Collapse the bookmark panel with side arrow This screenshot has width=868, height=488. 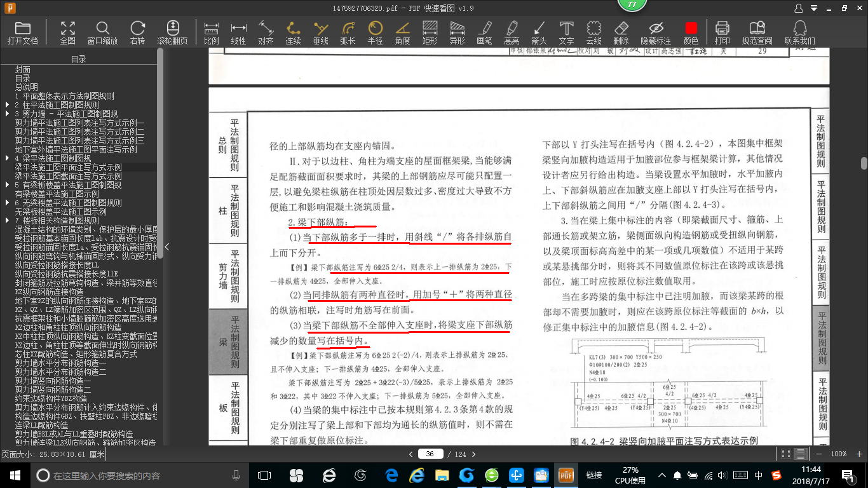coord(166,247)
